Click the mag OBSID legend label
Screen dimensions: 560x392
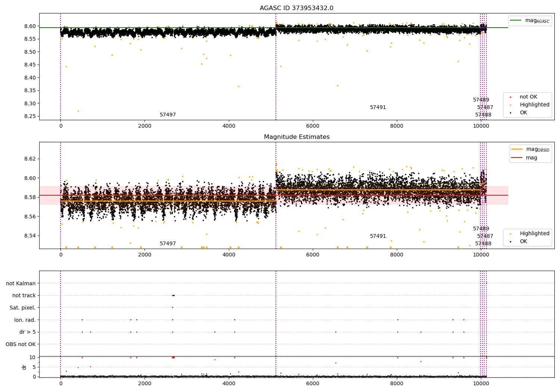[x=538, y=149]
